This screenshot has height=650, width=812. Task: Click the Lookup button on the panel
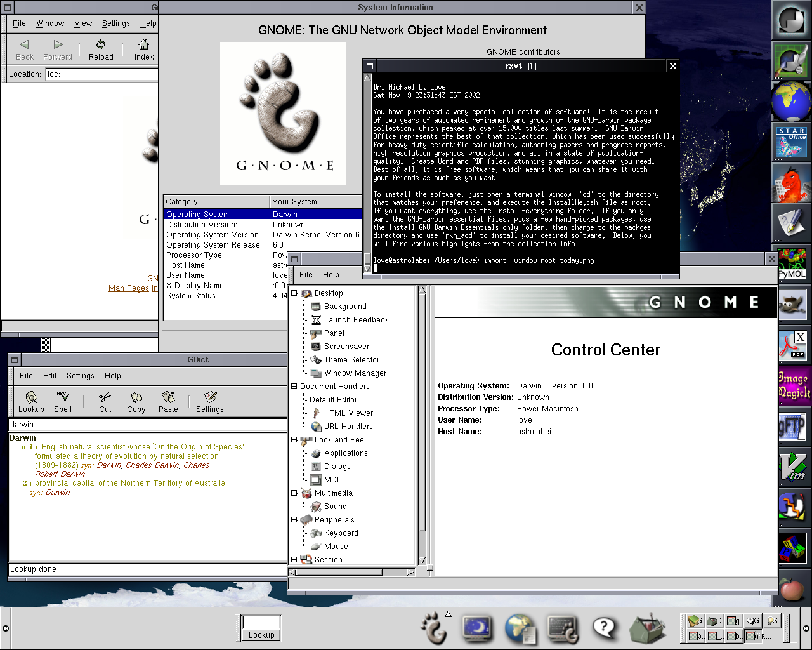261,635
